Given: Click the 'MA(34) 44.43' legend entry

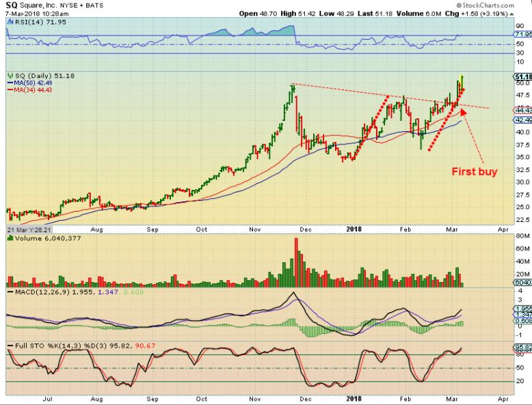Looking at the screenshot, I should tap(33, 90).
